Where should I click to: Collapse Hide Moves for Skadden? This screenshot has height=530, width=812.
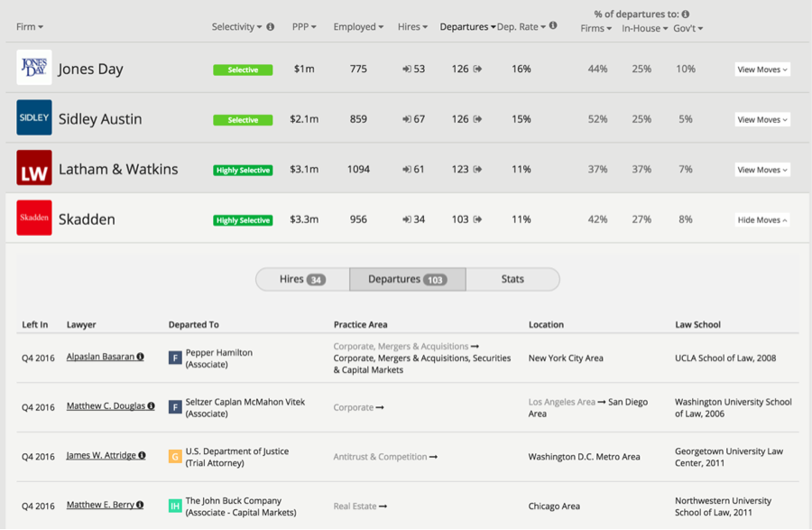[x=762, y=220]
